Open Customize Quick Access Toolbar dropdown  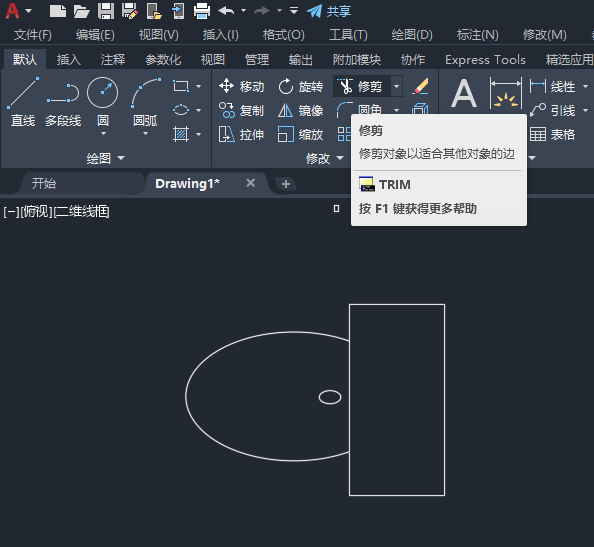coord(294,11)
